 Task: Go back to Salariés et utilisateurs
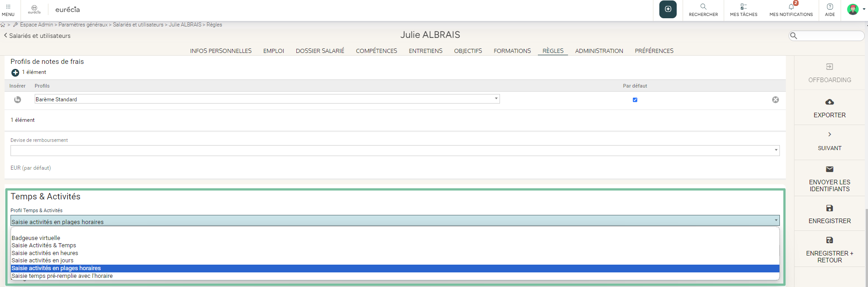click(x=37, y=36)
